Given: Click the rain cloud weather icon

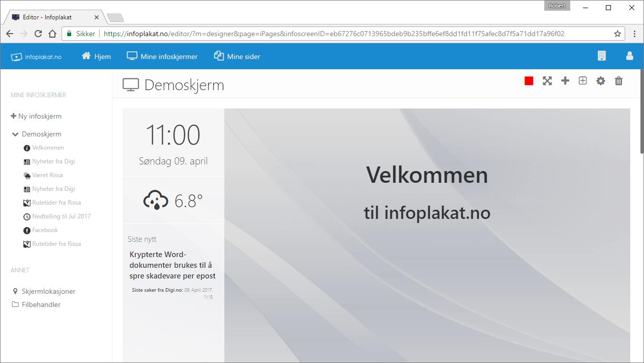Looking at the screenshot, I should tap(155, 201).
